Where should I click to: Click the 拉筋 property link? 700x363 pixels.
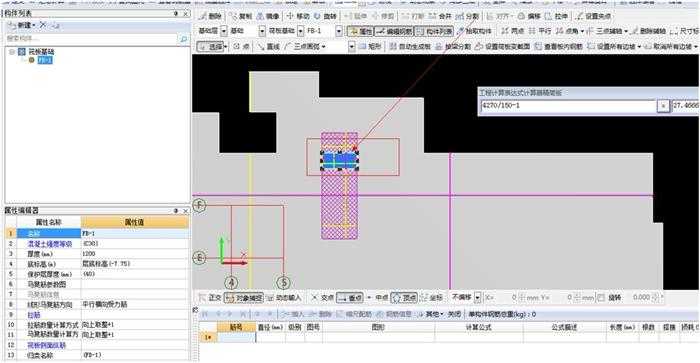tap(34, 315)
